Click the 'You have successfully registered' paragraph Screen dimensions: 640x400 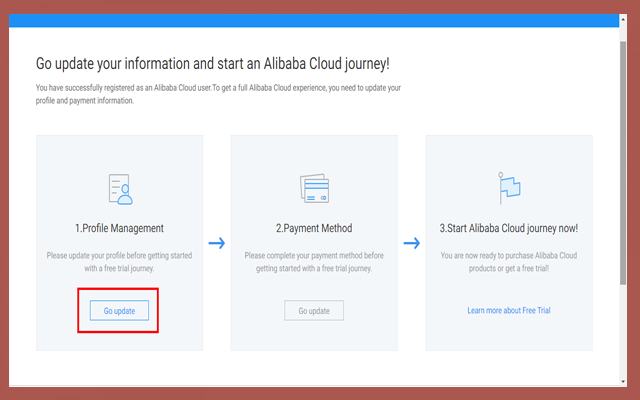click(218, 94)
